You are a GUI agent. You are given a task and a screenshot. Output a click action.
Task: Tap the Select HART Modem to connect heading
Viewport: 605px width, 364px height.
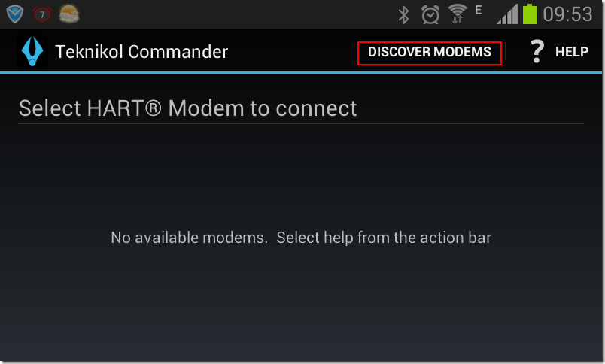188,108
